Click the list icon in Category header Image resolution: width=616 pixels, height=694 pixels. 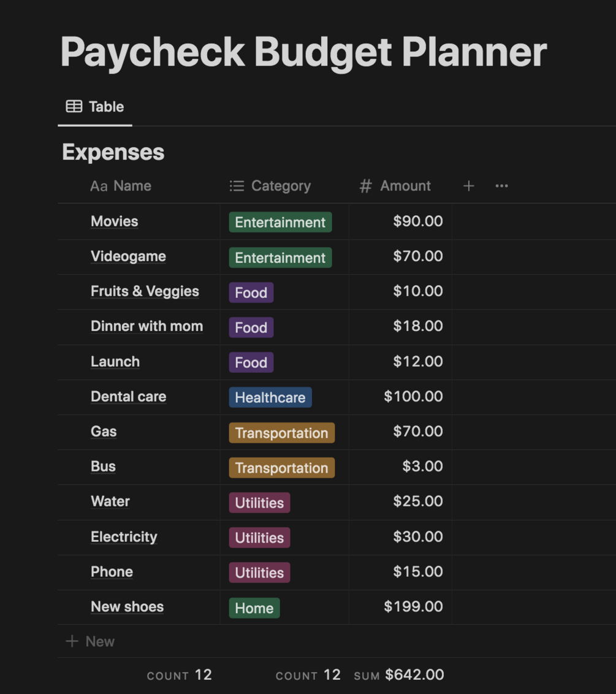(x=237, y=186)
